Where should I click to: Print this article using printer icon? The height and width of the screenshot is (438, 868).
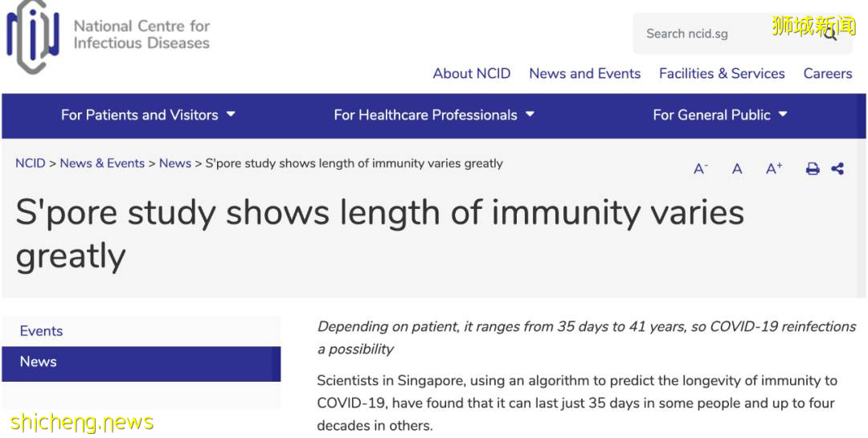tap(813, 169)
